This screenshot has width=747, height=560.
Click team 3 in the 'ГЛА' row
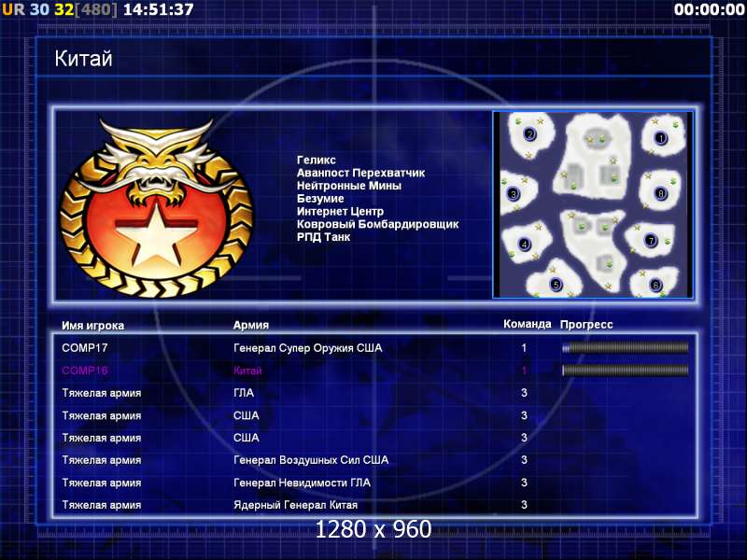[524, 393]
